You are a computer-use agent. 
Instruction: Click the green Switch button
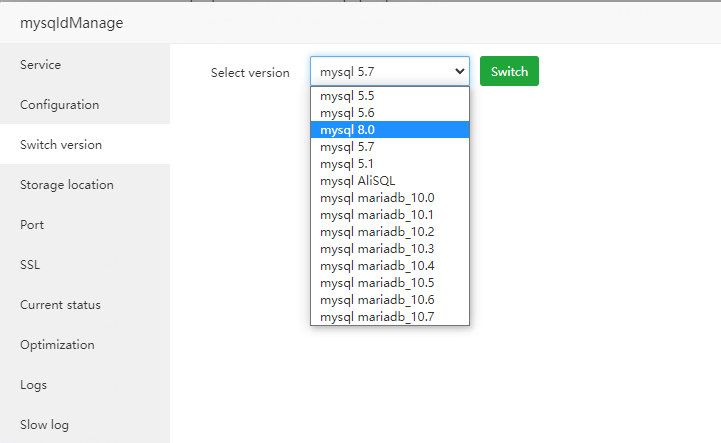click(x=509, y=72)
